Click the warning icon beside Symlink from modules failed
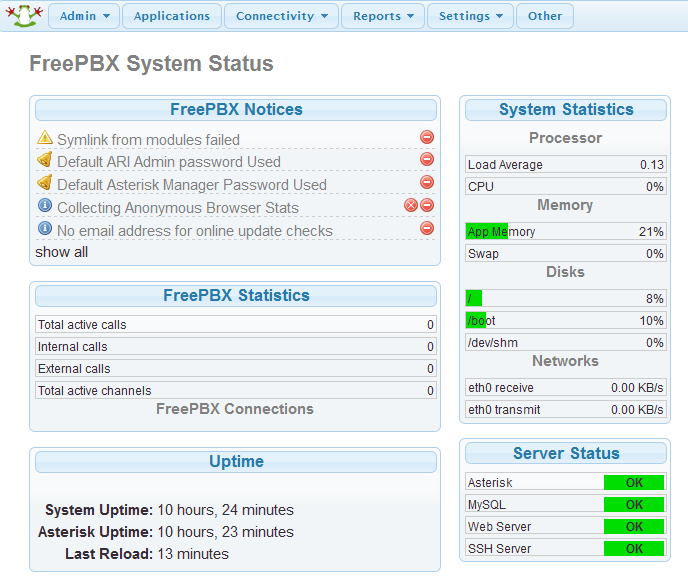Viewport: 688px width, 584px height. (45, 137)
